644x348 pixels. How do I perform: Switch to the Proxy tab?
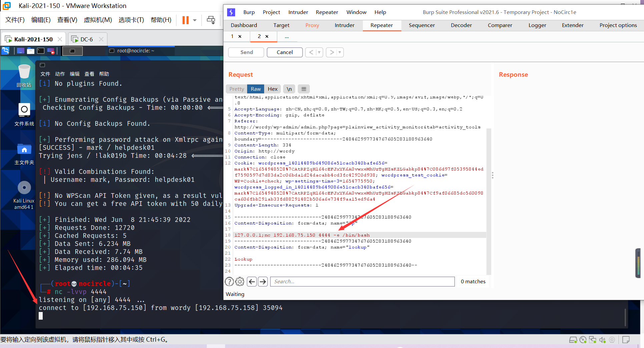[312, 25]
